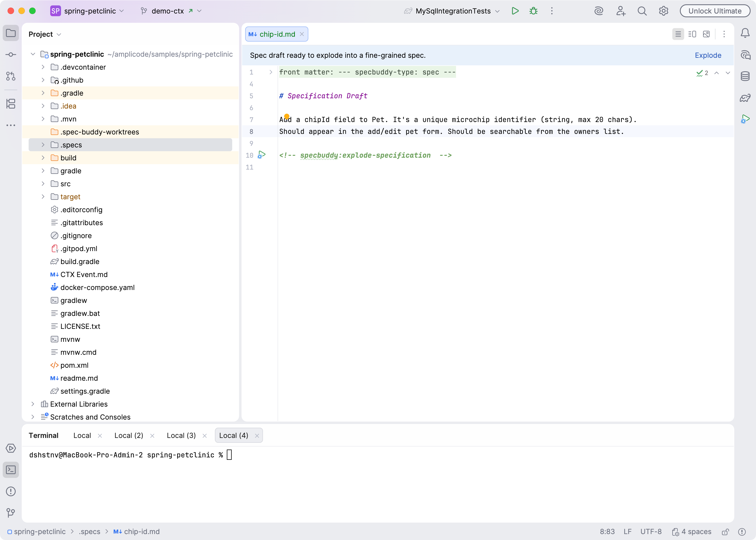Switch to editor and preview split view
Image resolution: width=756 pixels, height=540 pixels.
click(x=692, y=34)
